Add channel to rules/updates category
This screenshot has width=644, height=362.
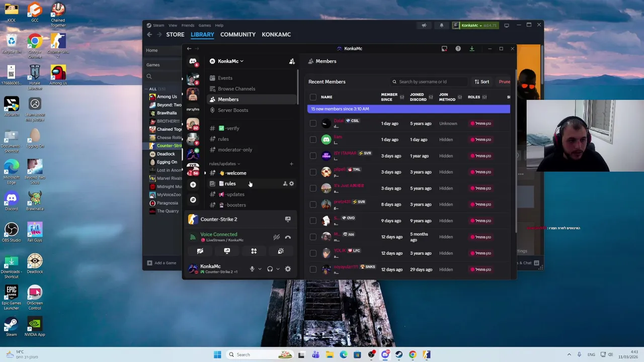[291, 164]
